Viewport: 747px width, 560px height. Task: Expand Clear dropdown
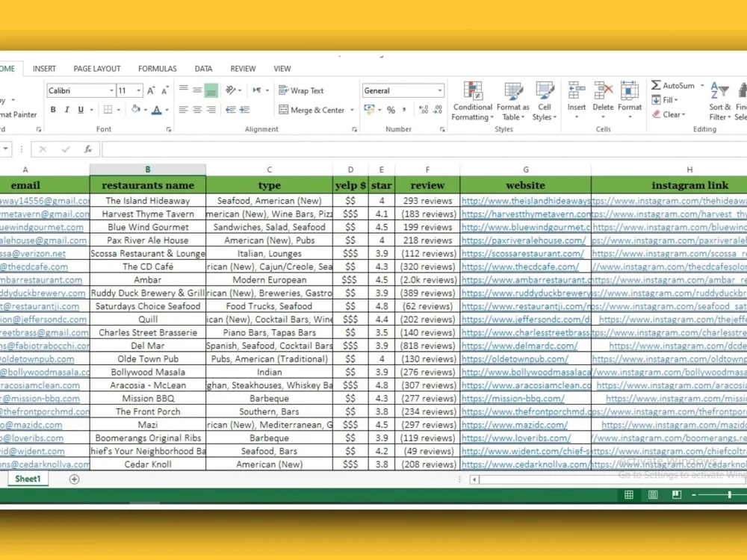pyautogui.click(x=684, y=115)
